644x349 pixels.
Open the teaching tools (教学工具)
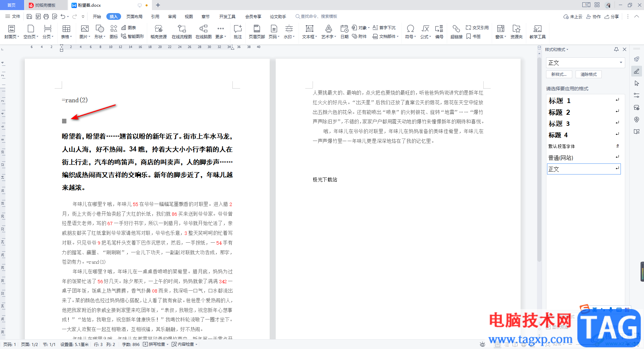[x=538, y=32]
